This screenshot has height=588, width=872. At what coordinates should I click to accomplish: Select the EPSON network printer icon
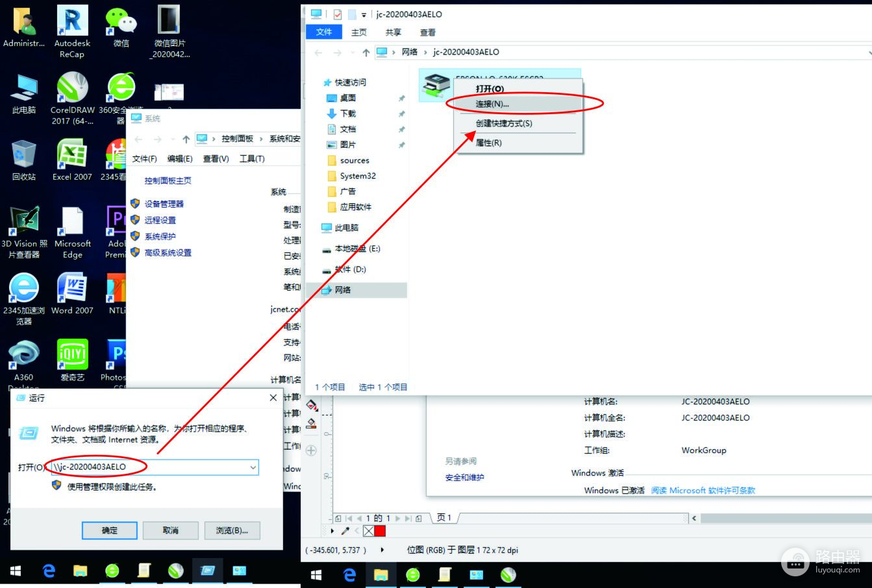[x=436, y=85]
